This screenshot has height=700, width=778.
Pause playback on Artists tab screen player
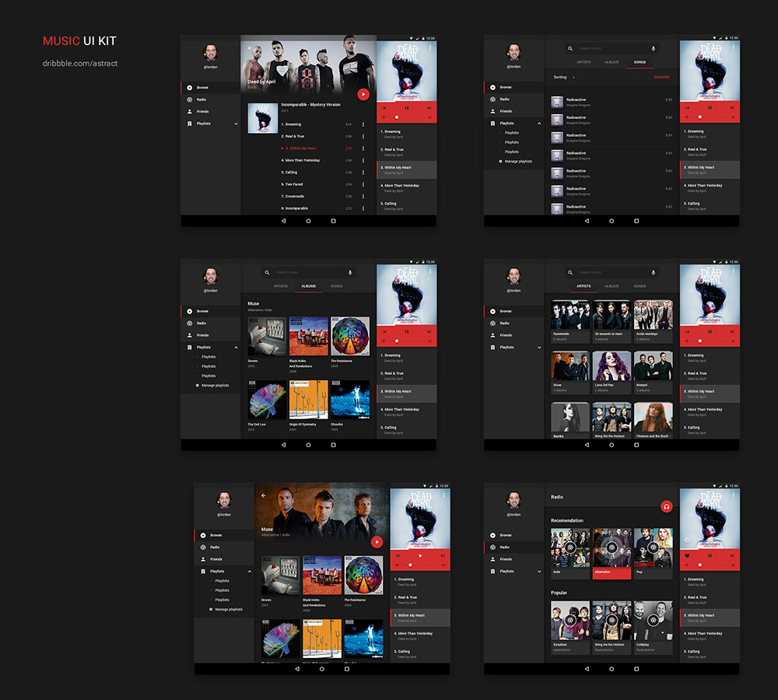coord(710,331)
